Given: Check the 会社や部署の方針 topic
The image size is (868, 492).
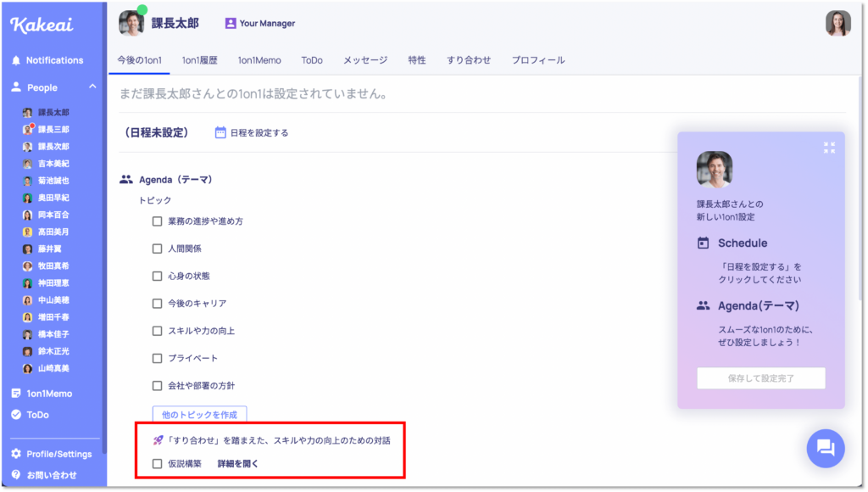Looking at the screenshot, I should click(157, 386).
